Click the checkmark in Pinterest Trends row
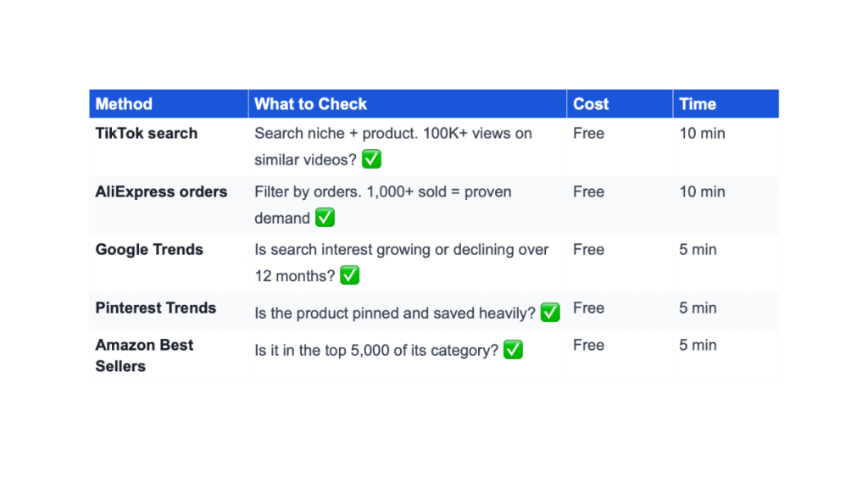 tap(550, 313)
